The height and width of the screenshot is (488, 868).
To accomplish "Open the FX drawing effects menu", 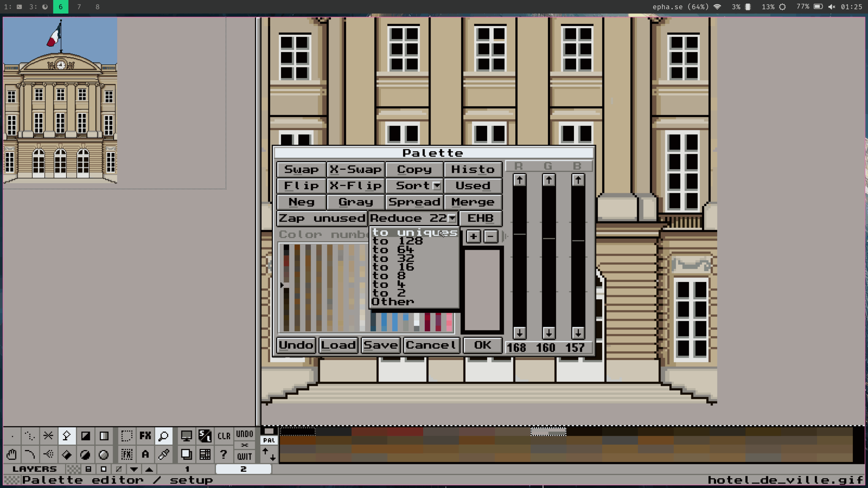I will (x=145, y=436).
